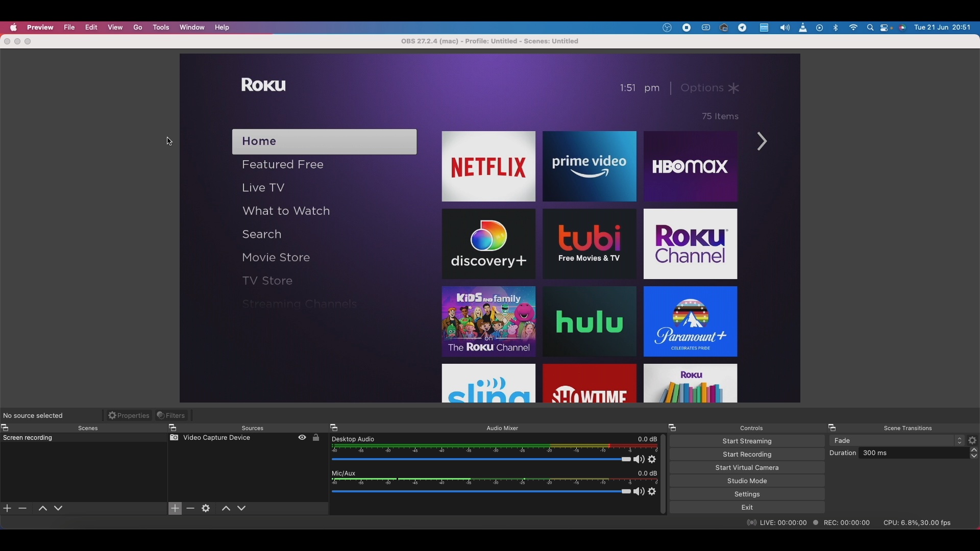The height and width of the screenshot is (551, 980).
Task: Add a new scene with plus icon
Action: (7, 509)
